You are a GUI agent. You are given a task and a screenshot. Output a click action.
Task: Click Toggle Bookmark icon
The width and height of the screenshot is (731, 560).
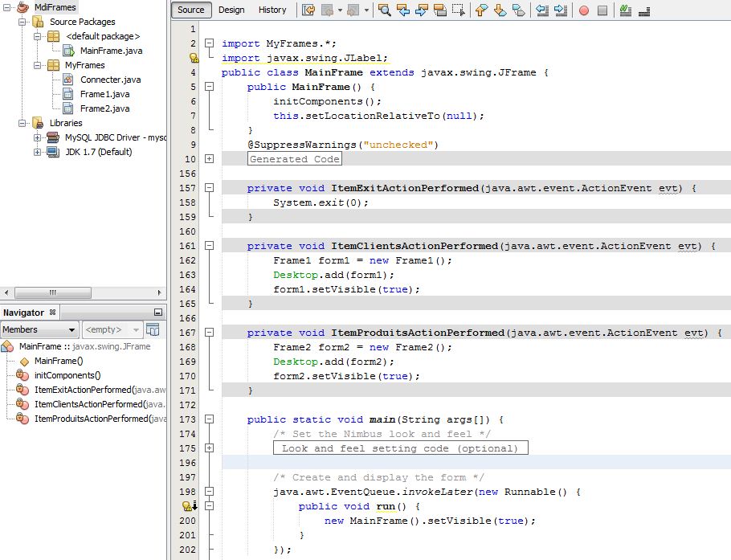coord(518,10)
